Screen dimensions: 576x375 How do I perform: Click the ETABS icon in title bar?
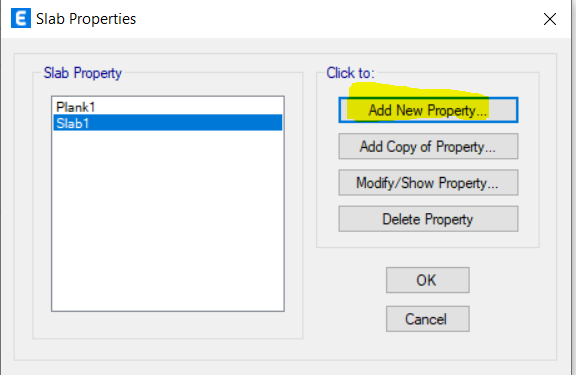(x=21, y=18)
